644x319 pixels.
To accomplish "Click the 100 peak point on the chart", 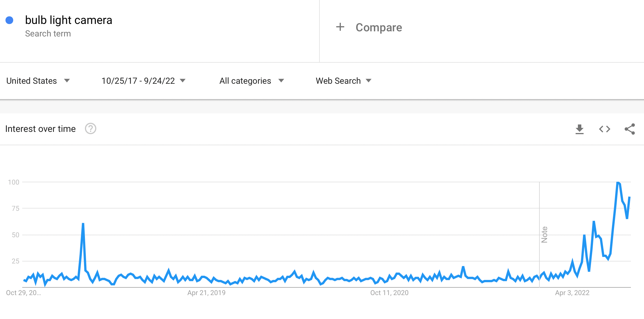I will pos(618,182).
